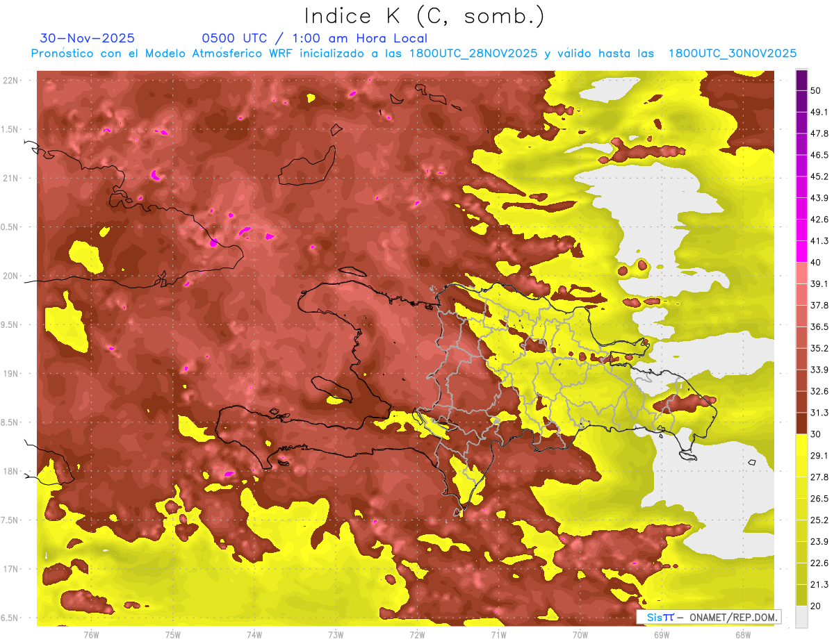Click the "0500 UTC / 1:00 am Hora Local" time label
834x644 pixels.
coord(314,38)
